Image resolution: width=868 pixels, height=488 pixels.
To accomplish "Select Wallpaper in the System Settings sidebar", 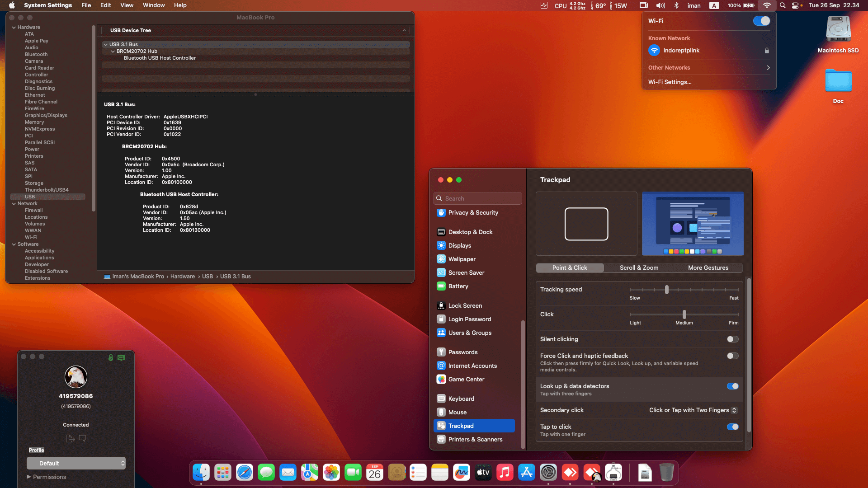I will pos(462,259).
